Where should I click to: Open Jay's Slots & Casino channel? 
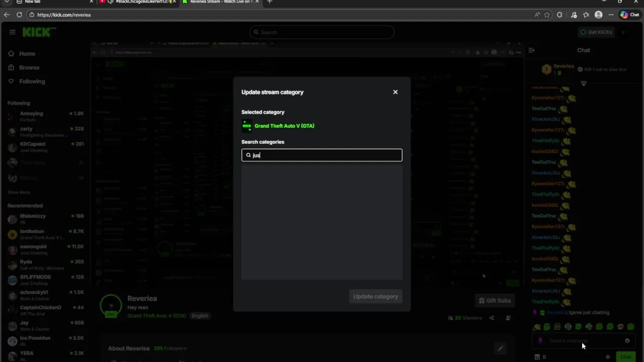(x=45, y=325)
